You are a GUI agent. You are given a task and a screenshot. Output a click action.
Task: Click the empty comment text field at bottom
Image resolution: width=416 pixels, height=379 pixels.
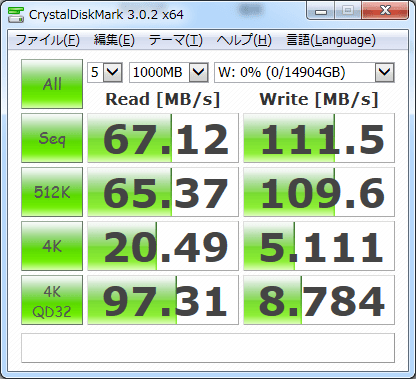point(208,348)
